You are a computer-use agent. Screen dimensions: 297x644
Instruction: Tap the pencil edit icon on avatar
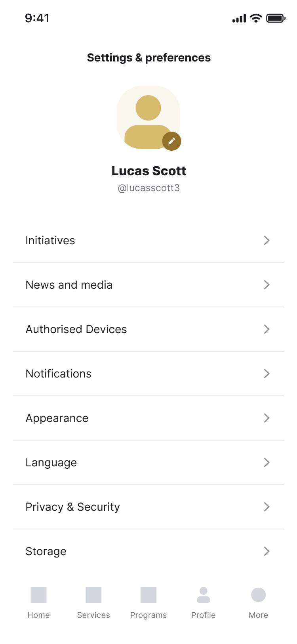(x=171, y=141)
